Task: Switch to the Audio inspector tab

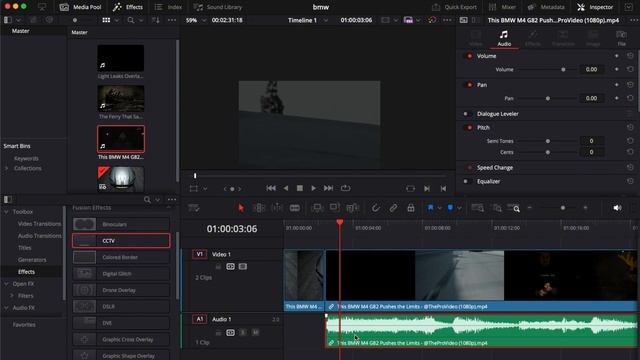Action: (504, 38)
